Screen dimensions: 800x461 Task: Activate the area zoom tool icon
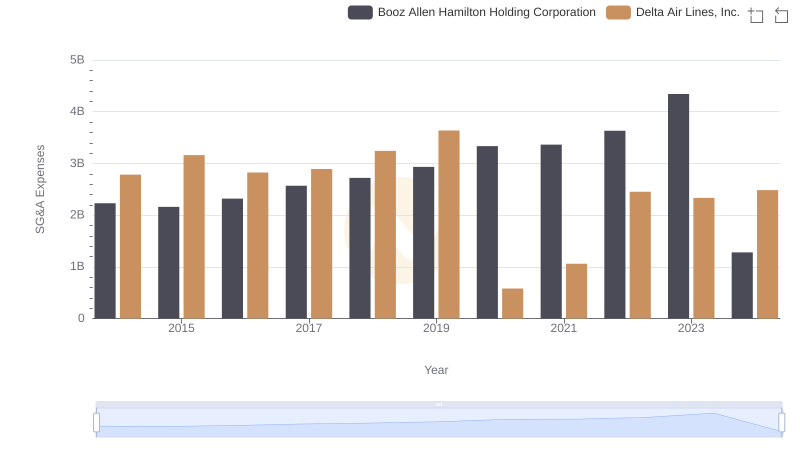[x=756, y=15]
